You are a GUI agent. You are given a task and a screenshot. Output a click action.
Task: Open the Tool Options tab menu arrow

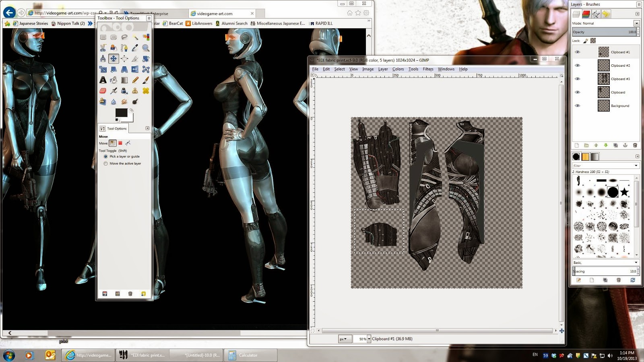(x=147, y=128)
